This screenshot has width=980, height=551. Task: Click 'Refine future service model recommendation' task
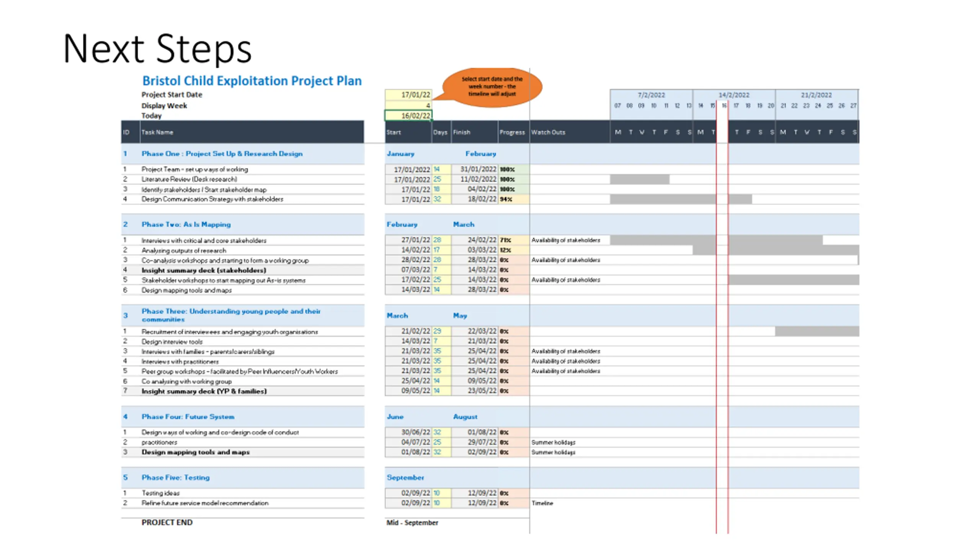coord(205,503)
